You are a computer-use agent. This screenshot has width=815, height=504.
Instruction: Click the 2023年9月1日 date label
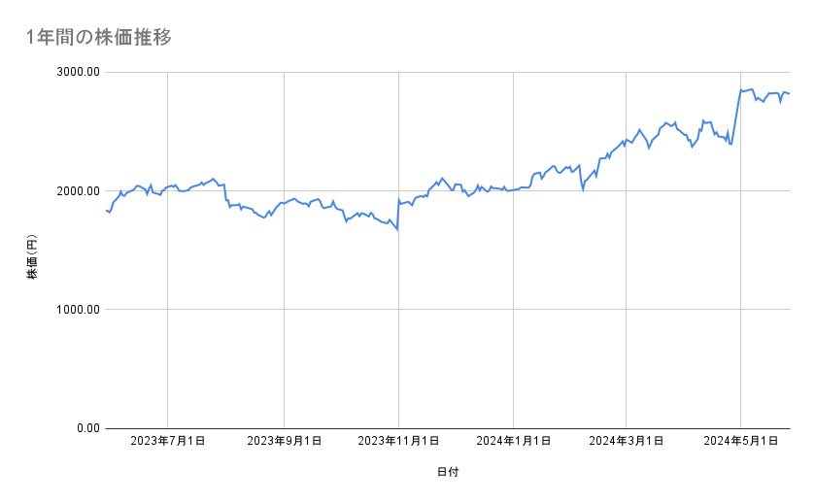[x=285, y=442]
